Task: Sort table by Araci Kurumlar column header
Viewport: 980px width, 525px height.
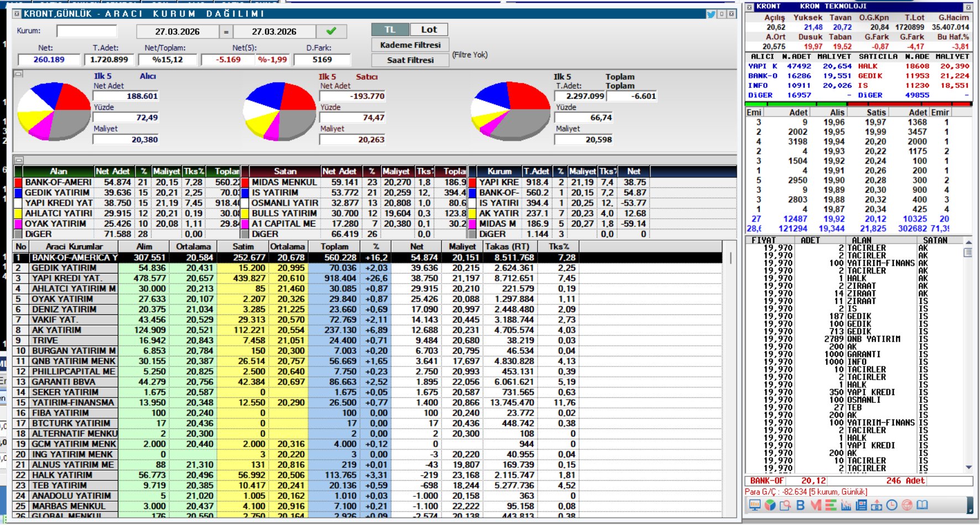Action: coord(74,246)
